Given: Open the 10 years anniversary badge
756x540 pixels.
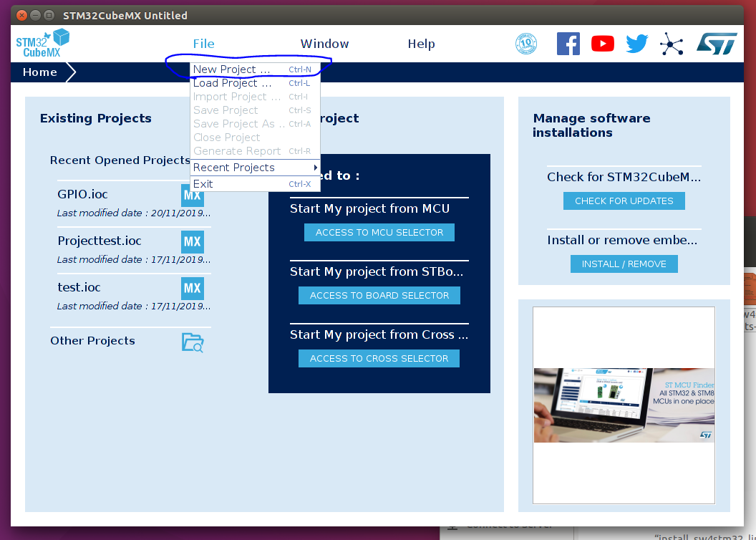Looking at the screenshot, I should point(526,44).
